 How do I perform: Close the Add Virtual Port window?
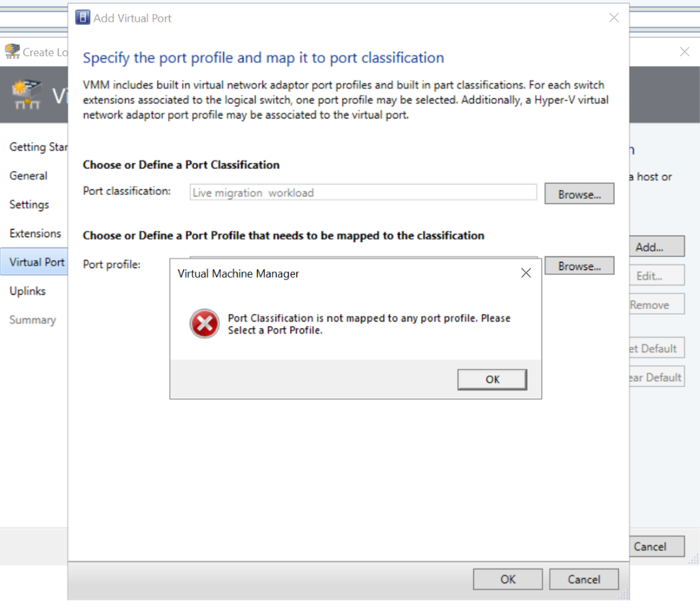pyautogui.click(x=614, y=18)
